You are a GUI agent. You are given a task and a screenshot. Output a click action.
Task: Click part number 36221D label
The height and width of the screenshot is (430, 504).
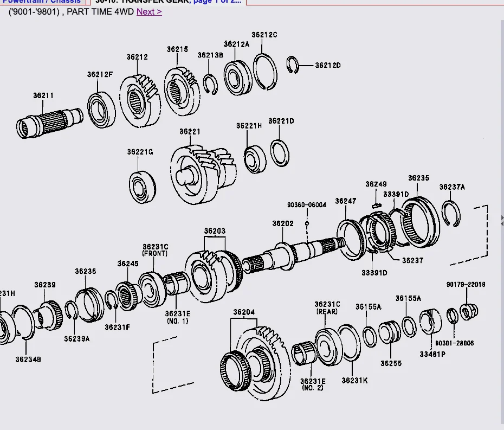pyautogui.click(x=281, y=121)
